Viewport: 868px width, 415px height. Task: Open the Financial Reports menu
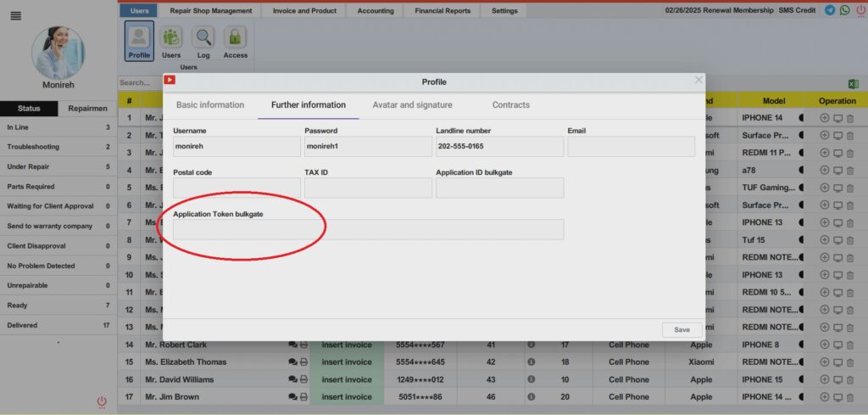click(442, 11)
